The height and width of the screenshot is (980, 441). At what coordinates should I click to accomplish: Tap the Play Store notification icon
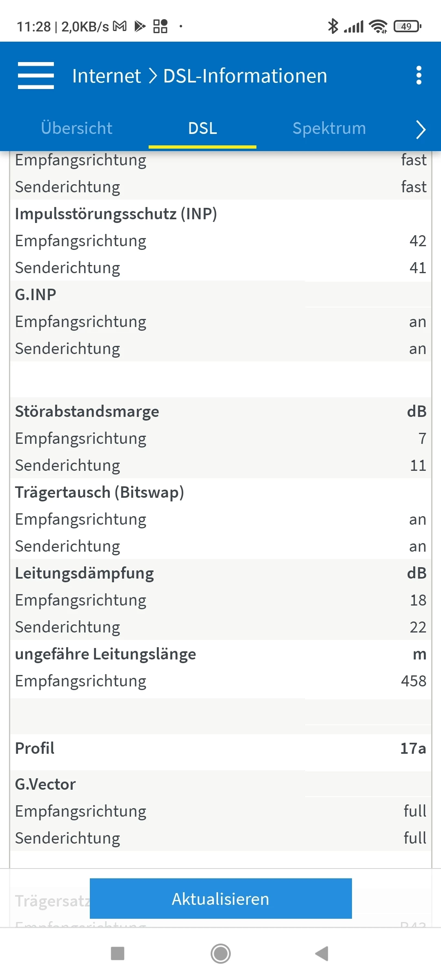(x=140, y=27)
